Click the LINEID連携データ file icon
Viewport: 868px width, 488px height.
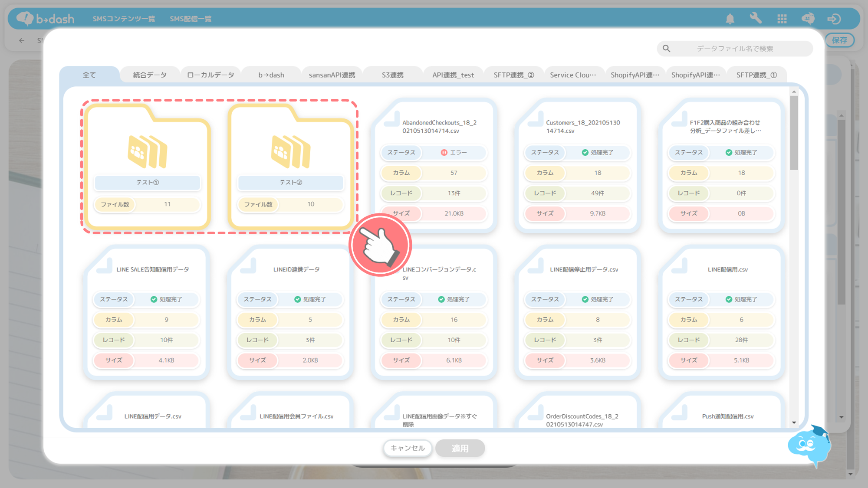point(249,266)
